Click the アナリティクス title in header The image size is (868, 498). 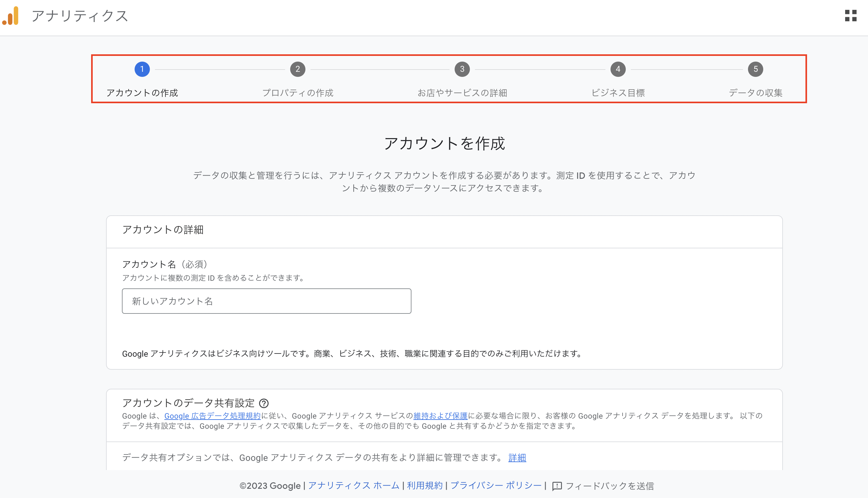(80, 16)
